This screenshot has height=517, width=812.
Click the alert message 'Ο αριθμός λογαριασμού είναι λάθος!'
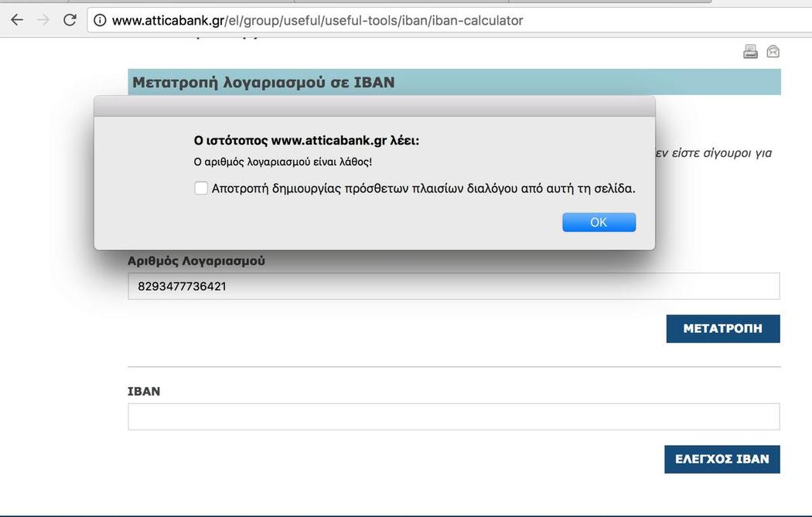[x=283, y=162]
